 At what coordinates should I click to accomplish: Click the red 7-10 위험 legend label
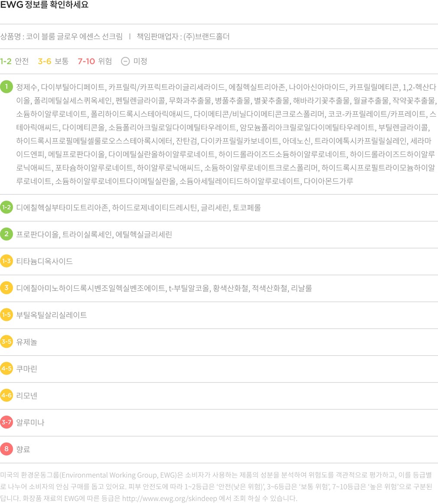(x=95, y=61)
